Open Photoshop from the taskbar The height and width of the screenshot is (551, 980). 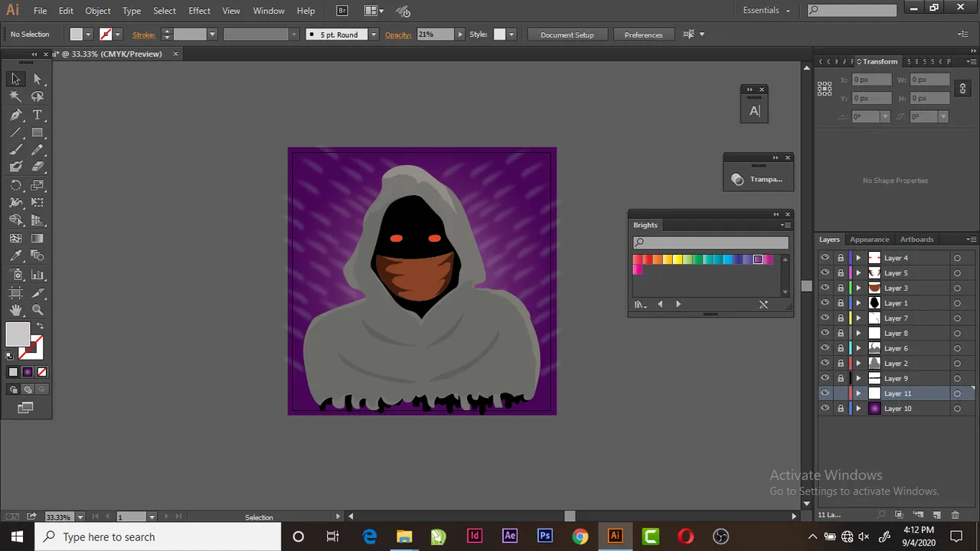pyautogui.click(x=544, y=536)
